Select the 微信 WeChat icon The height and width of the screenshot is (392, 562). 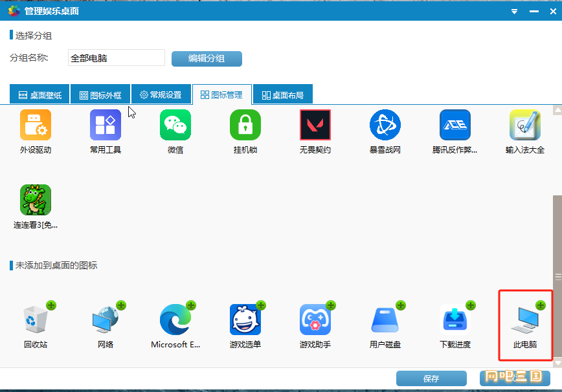click(175, 125)
